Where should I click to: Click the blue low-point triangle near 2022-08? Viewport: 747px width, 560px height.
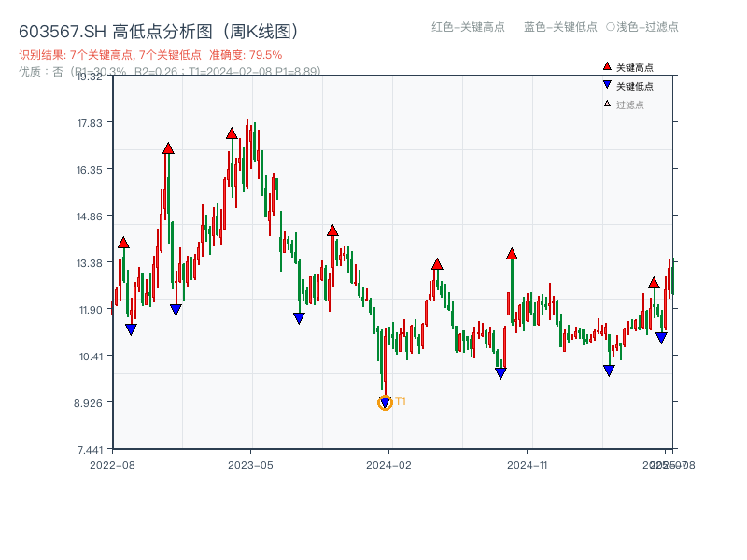[x=131, y=329]
